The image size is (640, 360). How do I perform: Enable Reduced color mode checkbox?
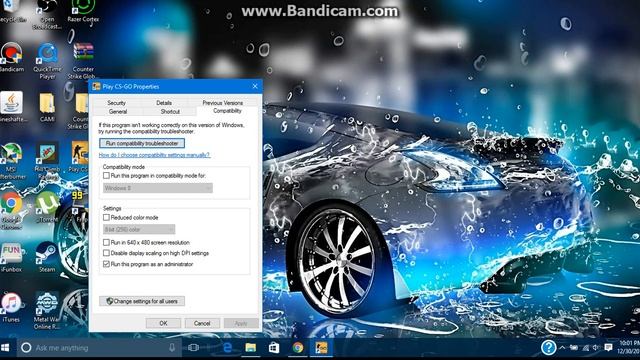coord(106,218)
